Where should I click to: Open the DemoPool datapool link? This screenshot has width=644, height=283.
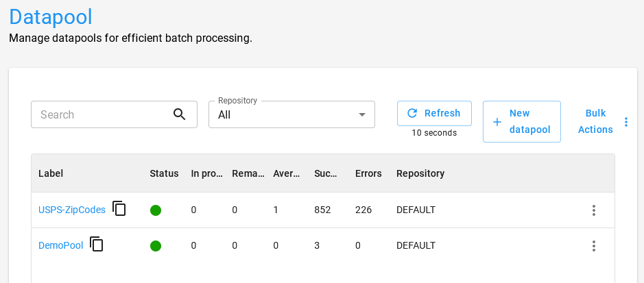click(60, 245)
